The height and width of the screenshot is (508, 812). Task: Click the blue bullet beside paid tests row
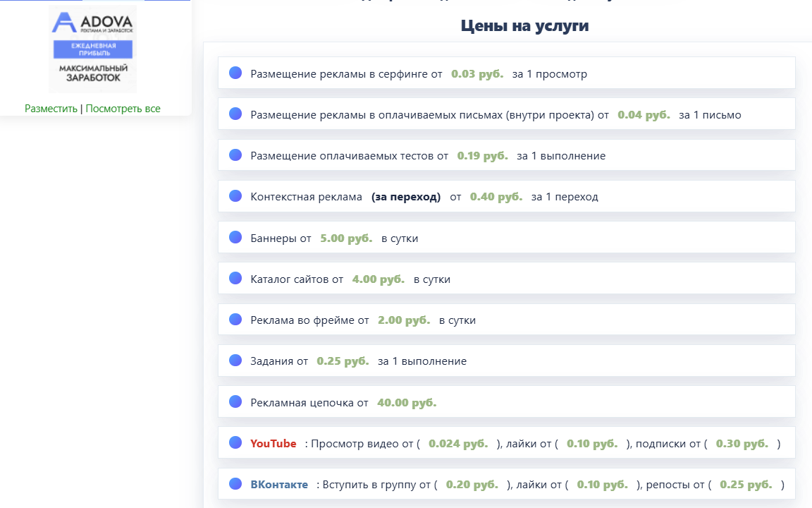(236, 155)
